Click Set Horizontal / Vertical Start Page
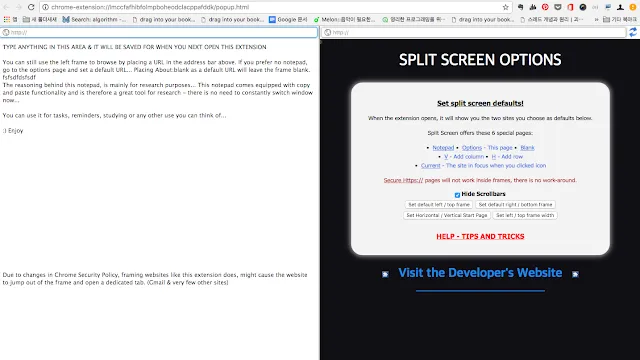The image size is (640, 360). [447, 215]
